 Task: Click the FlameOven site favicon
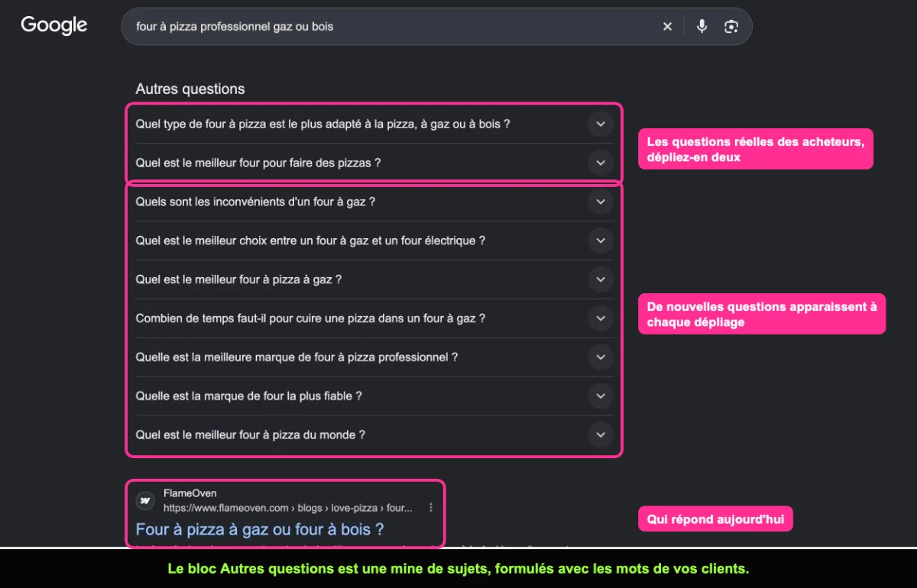[x=145, y=501]
